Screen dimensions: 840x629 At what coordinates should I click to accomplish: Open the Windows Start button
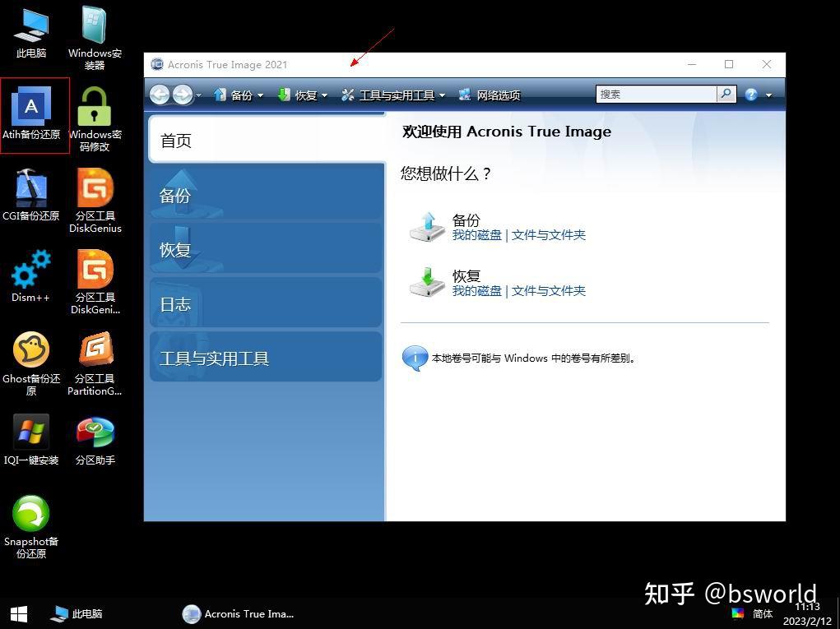[x=19, y=614]
